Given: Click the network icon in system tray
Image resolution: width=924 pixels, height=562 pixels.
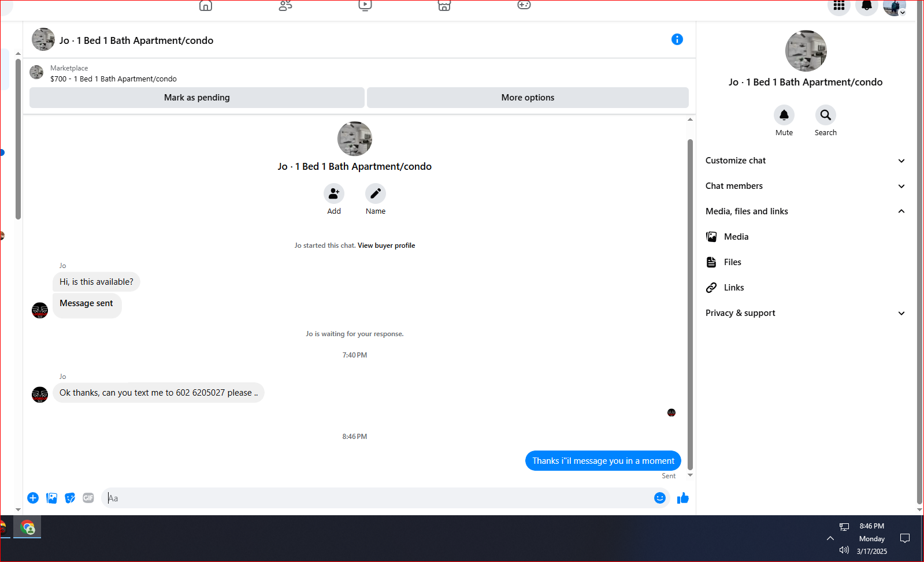Looking at the screenshot, I should tap(844, 527).
